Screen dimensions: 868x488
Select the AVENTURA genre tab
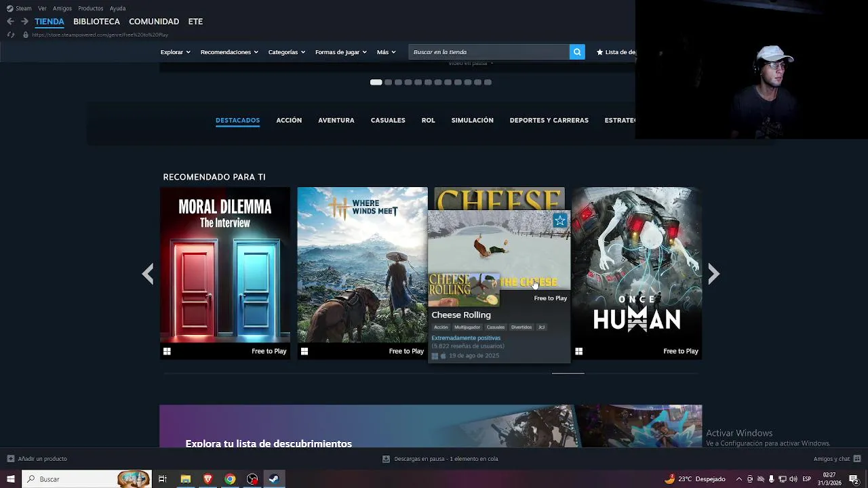click(336, 121)
